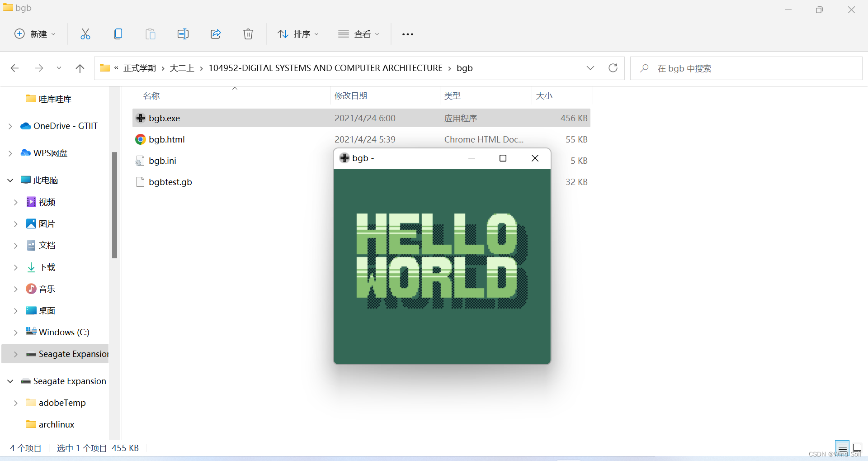This screenshot has height=461, width=868.
Task: Click the back navigation arrow
Action: (14, 68)
